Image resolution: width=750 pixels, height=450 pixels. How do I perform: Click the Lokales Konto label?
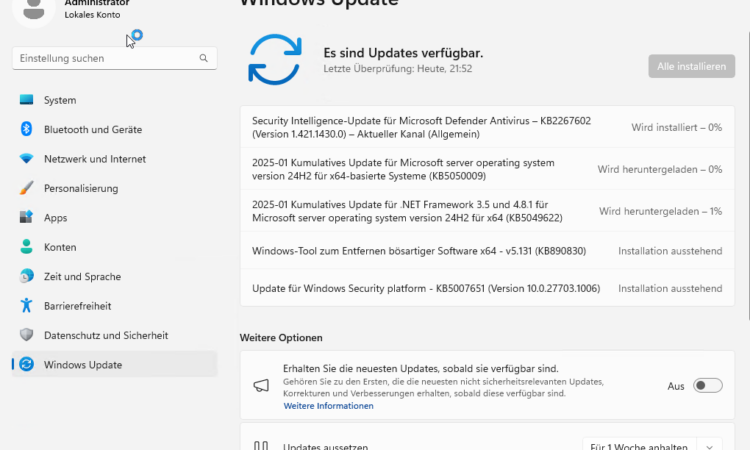coord(92,15)
